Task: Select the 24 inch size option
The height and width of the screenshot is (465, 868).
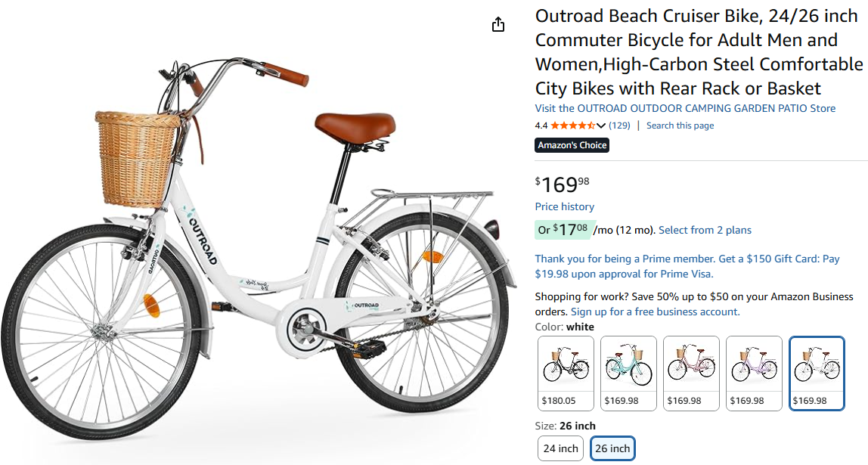Action: click(561, 448)
